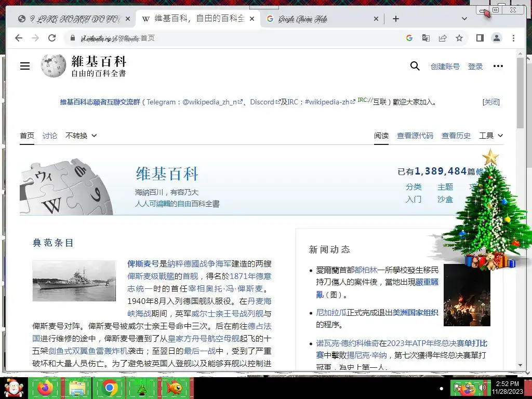This screenshot has height=399, width=532.
Task: Dismiss banner with 关闭 link
Action: click(491, 102)
